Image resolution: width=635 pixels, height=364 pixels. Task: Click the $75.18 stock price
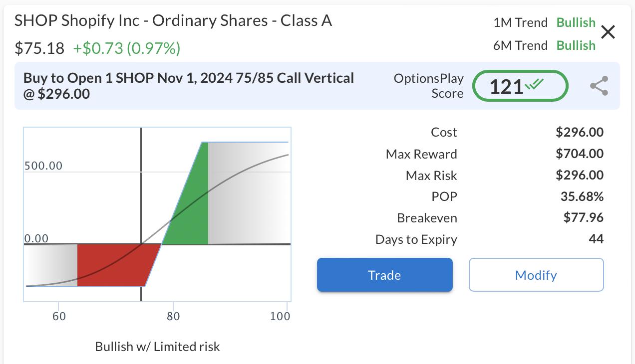point(39,48)
